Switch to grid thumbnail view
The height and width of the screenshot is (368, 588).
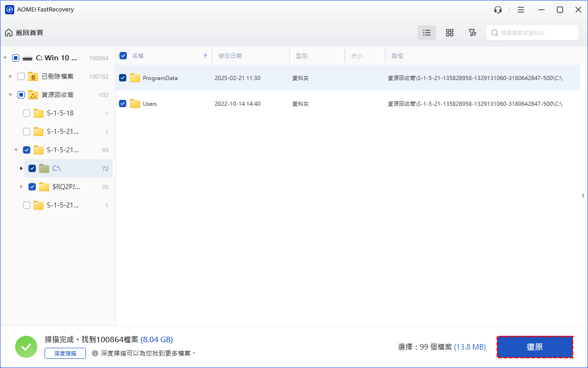(450, 33)
